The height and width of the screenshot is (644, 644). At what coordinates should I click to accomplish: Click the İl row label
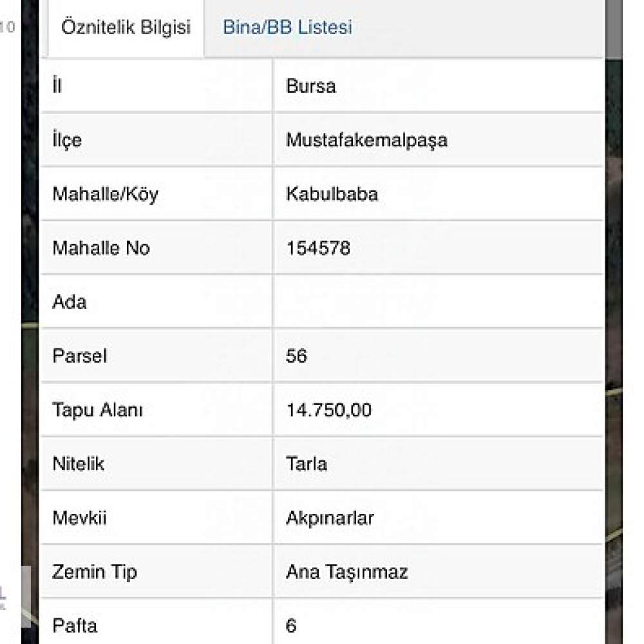click(57, 86)
